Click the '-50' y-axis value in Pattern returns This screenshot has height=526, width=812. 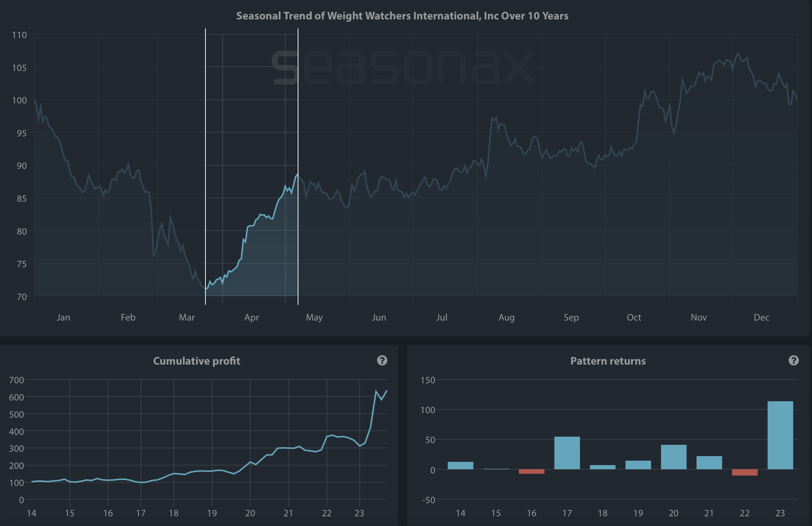pyautogui.click(x=428, y=500)
